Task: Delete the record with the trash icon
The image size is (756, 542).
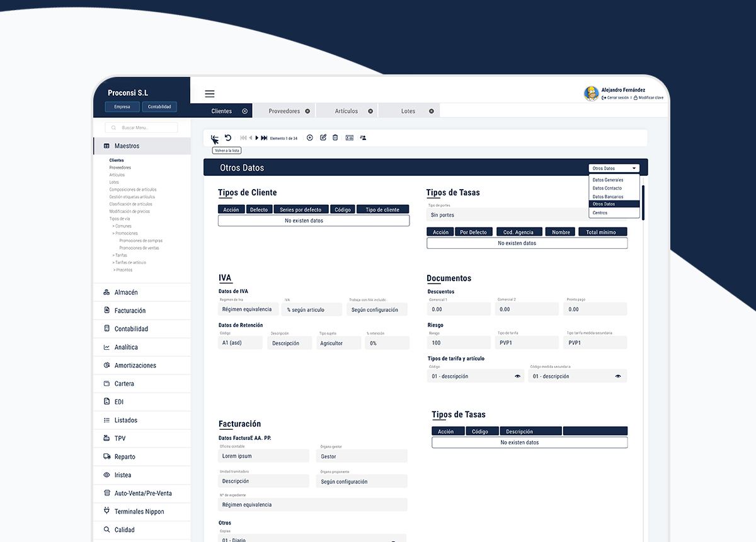Action: [335, 138]
